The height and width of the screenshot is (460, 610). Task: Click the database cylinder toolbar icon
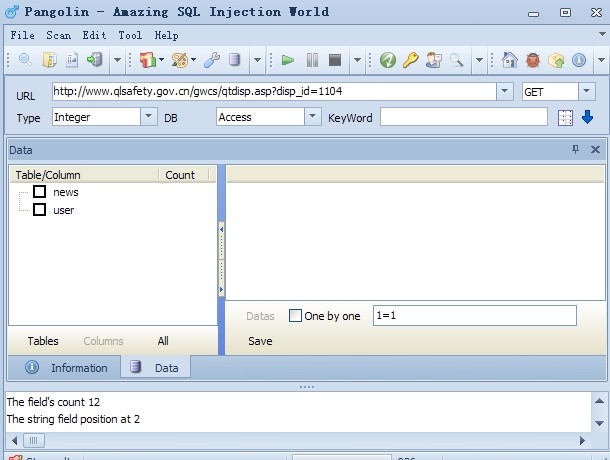pos(234,60)
